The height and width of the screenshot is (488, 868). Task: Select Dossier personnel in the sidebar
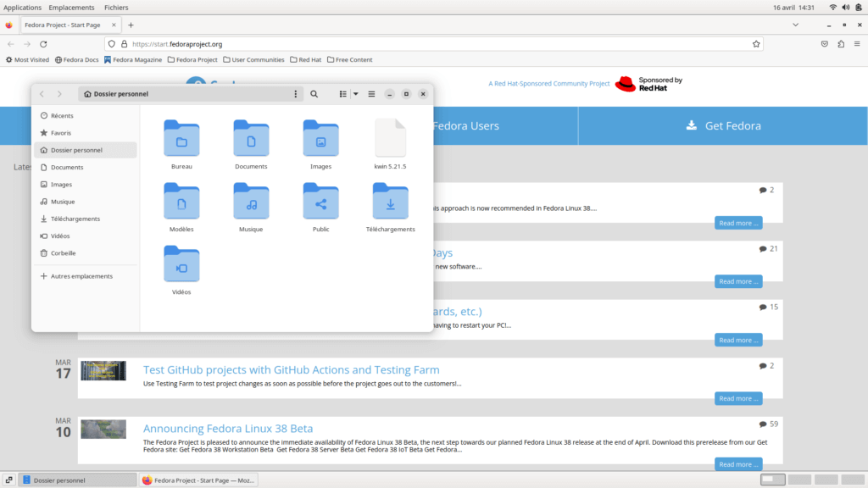click(x=86, y=150)
